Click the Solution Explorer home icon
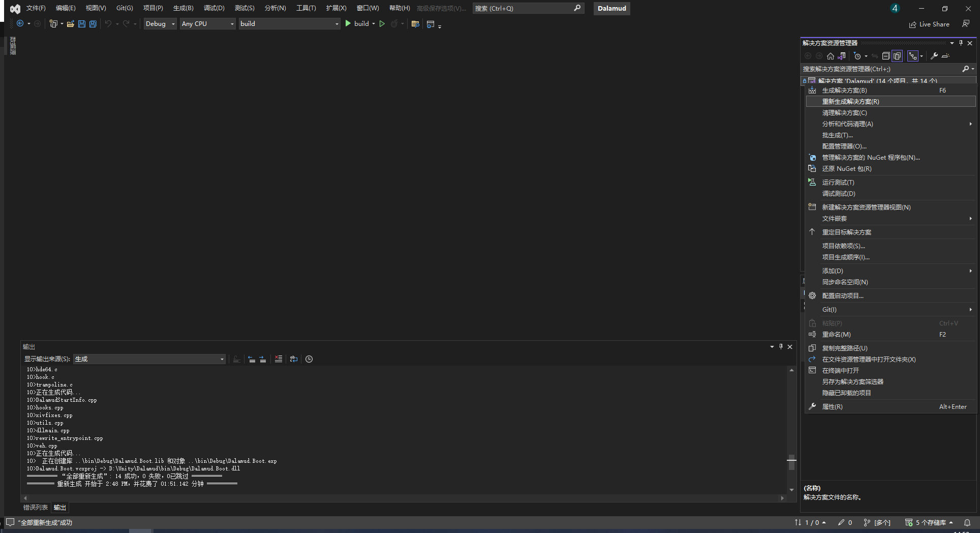 831,56
